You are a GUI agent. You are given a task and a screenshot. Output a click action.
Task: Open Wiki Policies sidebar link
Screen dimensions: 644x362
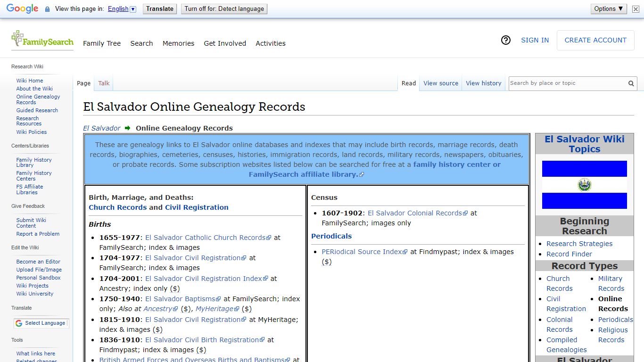coord(32,132)
